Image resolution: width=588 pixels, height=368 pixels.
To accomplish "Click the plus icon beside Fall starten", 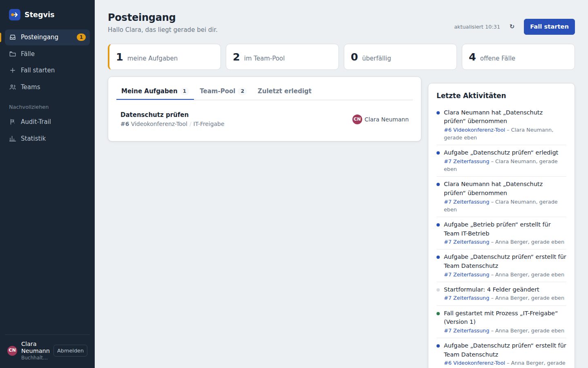I will click(13, 70).
